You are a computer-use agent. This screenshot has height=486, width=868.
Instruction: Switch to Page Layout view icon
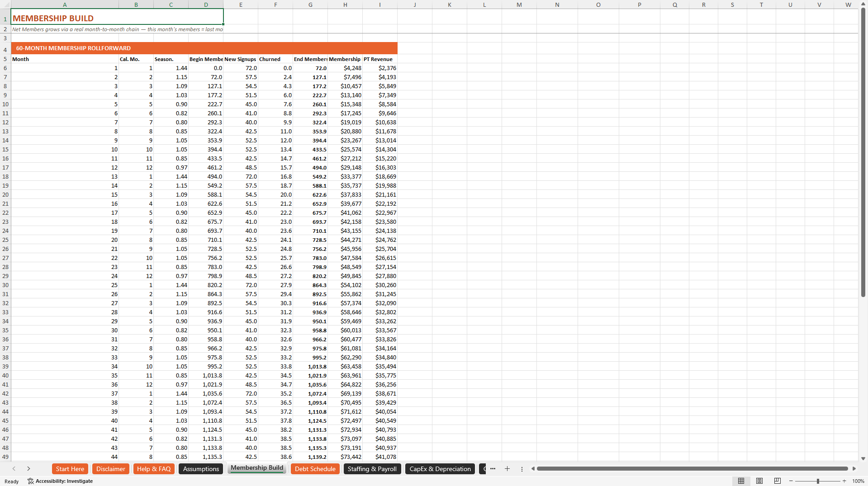(x=759, y=481)
